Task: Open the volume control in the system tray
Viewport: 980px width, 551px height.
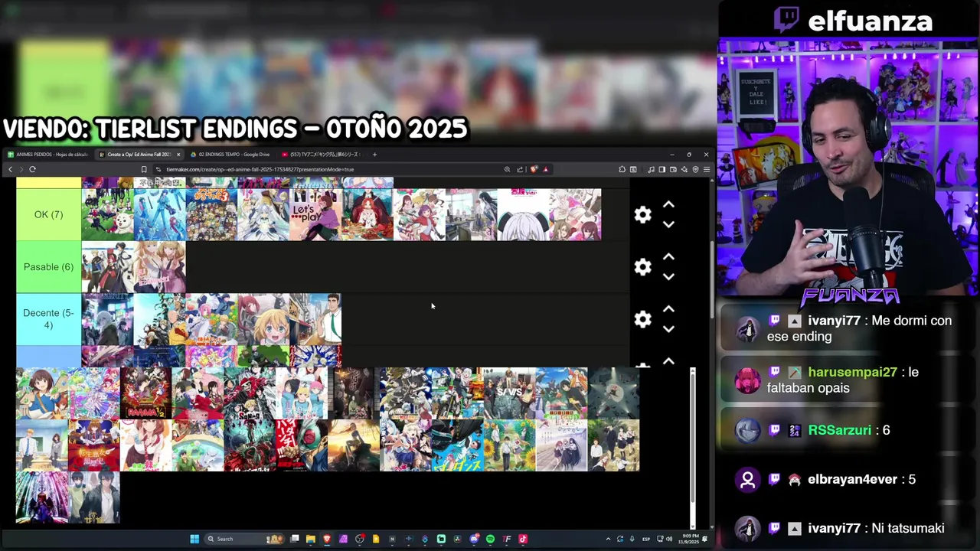Action: point(669,539)
